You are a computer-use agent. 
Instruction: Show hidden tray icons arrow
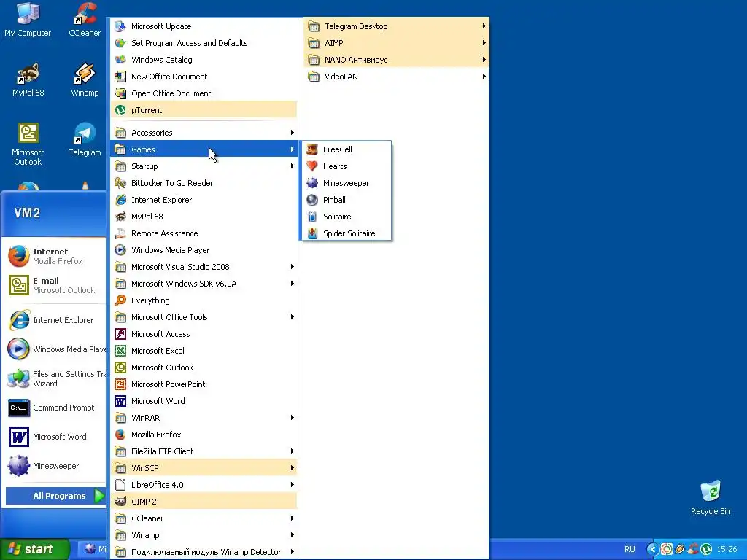click(x=652, y=549)
